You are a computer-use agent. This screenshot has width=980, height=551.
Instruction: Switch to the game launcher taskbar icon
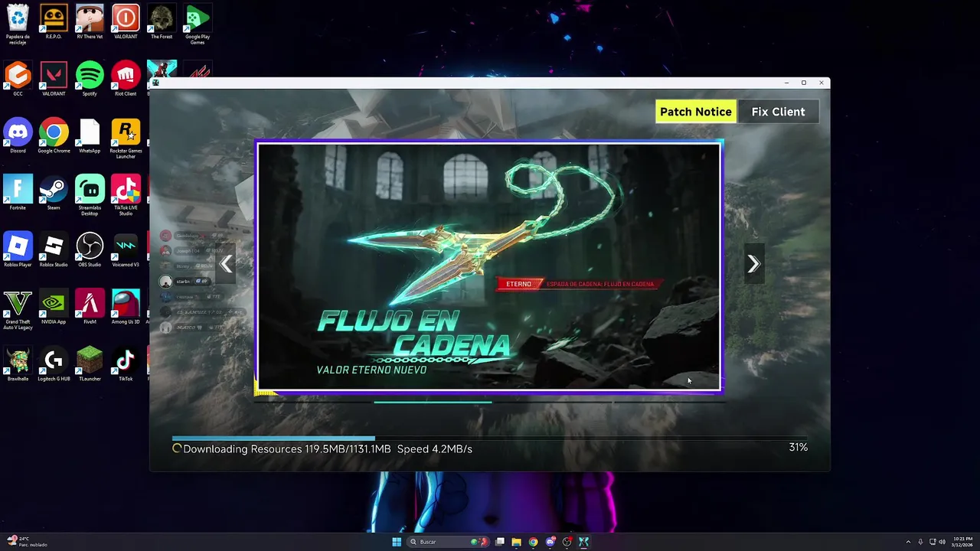583,542
